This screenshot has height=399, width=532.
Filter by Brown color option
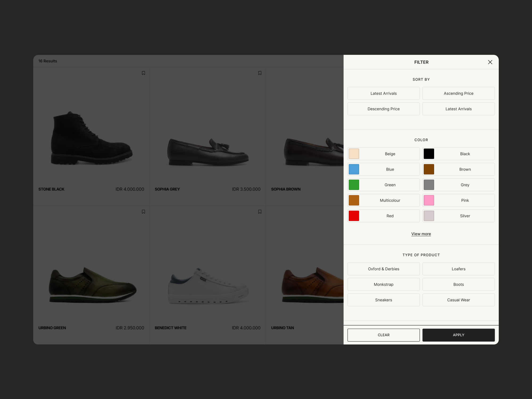pyautogui.click(x=459, y=169)
